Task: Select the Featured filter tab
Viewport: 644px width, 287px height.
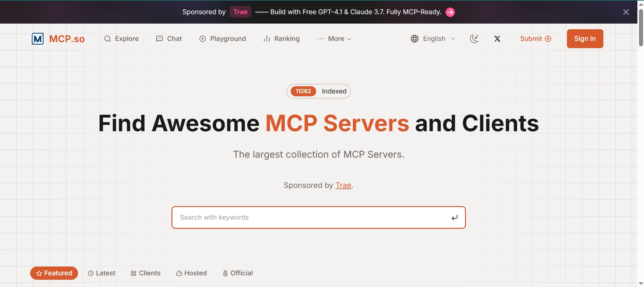Action: (54, 273)
